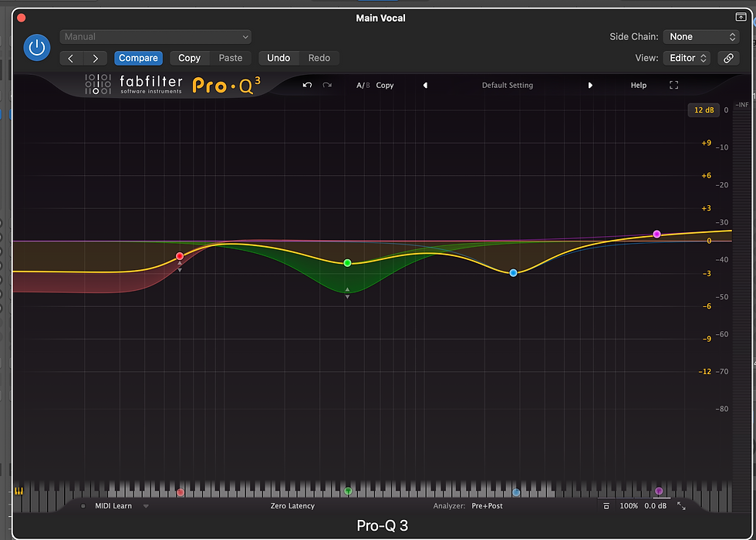Click the blue band marker on piano strip
The image size is (756, 540).
tap(516, 492)
